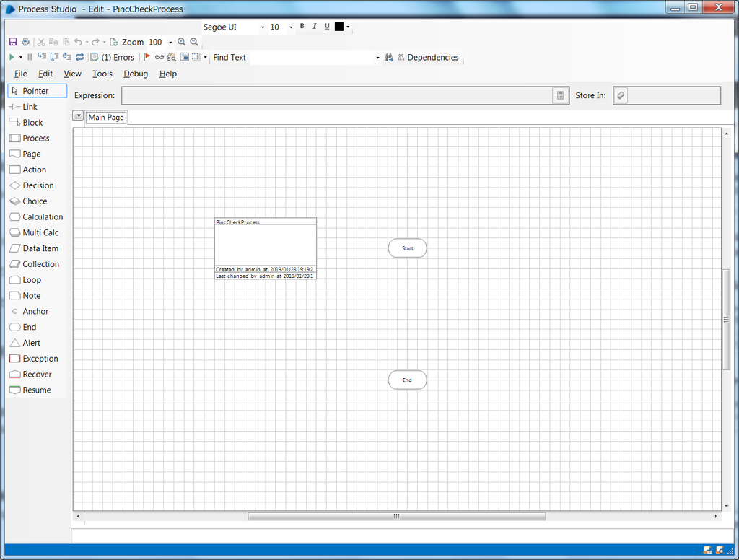This screenshot has height=560, width=739.
Task: Click the refresh document icon beside Zoom
Action: [x=113, y=42]
